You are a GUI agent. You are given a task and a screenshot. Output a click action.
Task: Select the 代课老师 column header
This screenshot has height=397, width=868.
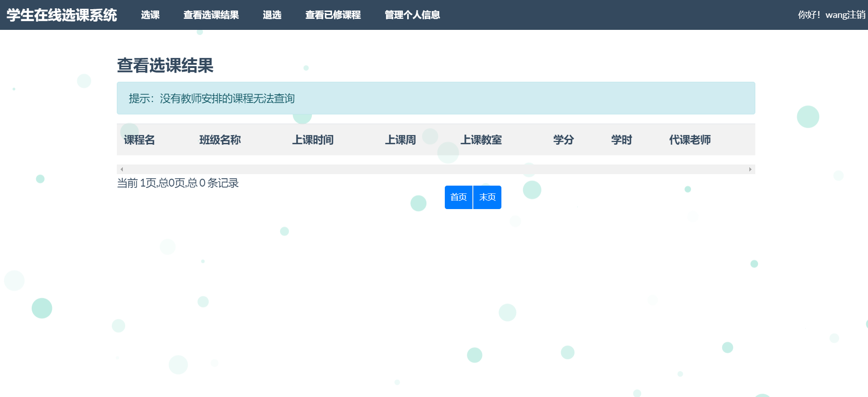690,140
